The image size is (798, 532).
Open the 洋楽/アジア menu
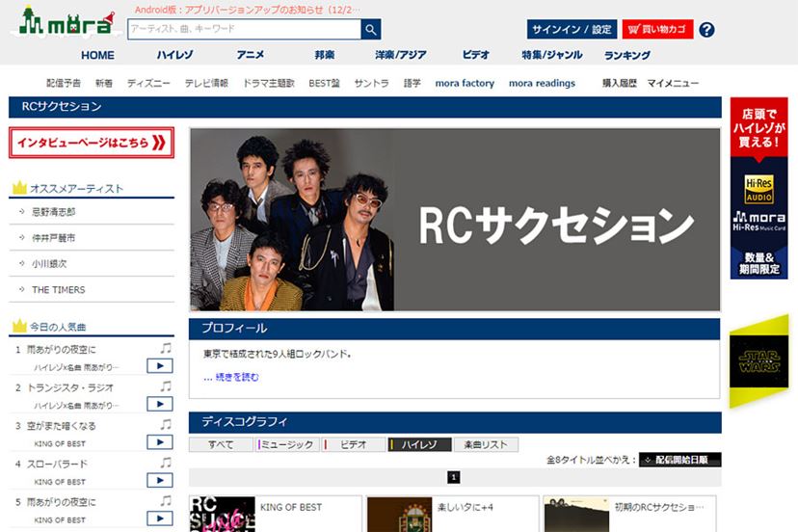401,55
